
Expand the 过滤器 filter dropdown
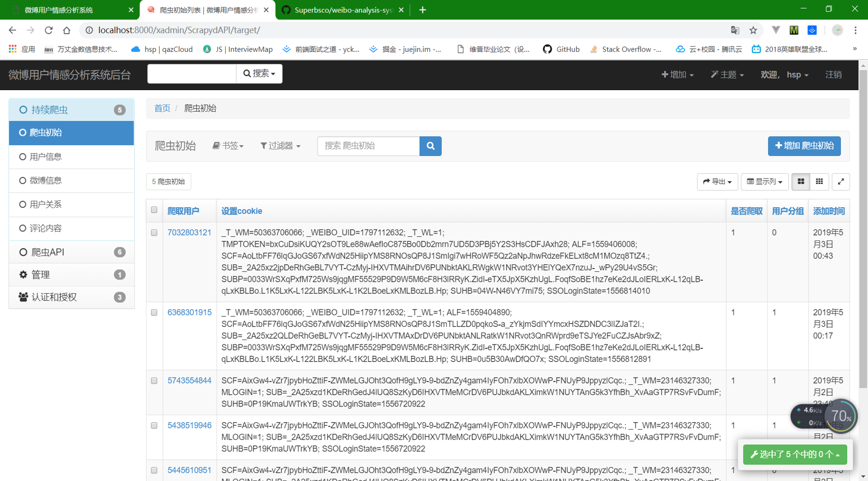tap(280, 146)
